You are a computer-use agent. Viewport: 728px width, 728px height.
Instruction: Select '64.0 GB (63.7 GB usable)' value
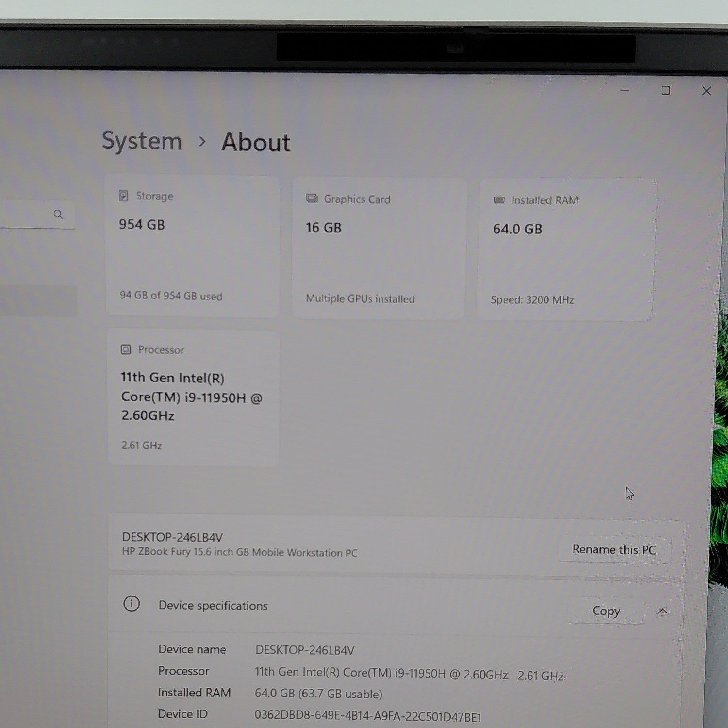(x=318, y=694)
